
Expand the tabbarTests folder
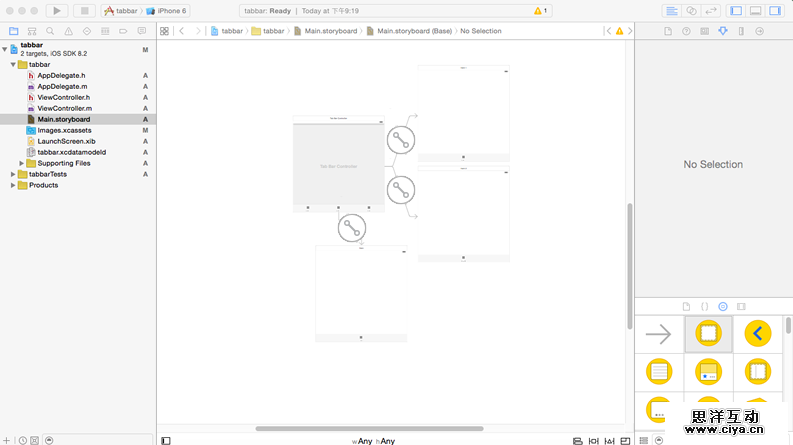pyautogui.click(x=13, y=174)
